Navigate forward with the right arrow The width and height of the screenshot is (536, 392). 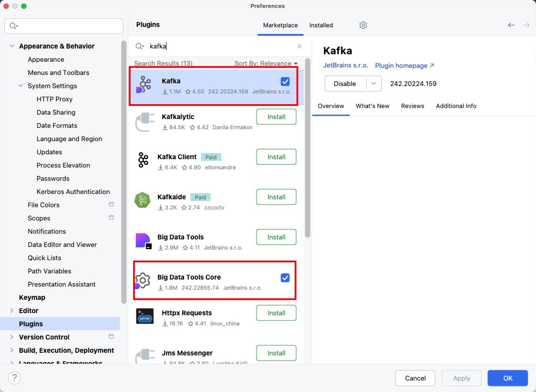(526, 25)
